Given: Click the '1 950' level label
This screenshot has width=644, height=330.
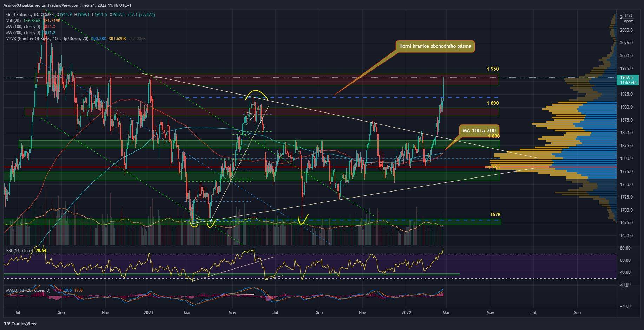Looking at the screenshot, I should coord(493,69).
